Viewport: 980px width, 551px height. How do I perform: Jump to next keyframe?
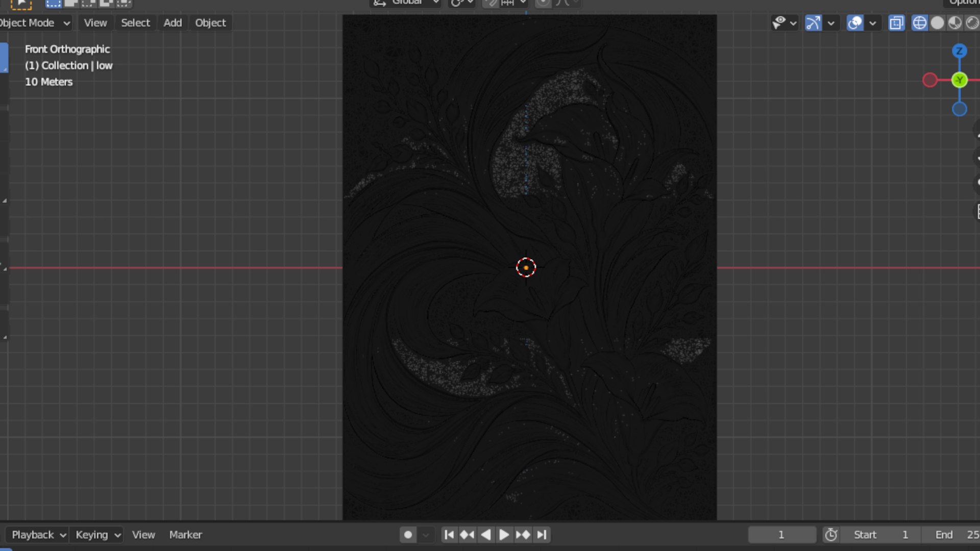pos(523,535)
